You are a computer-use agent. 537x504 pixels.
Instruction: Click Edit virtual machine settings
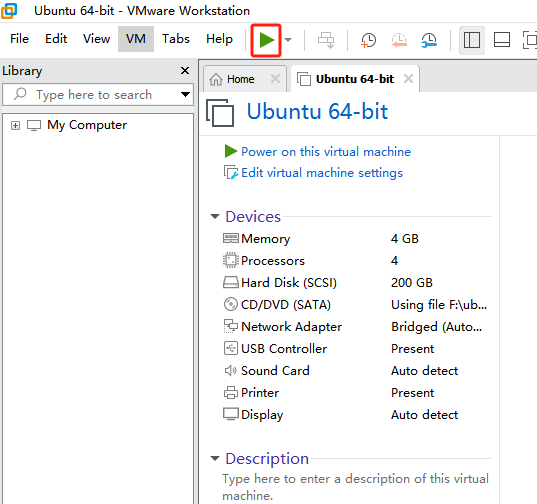tap(322, 173)
